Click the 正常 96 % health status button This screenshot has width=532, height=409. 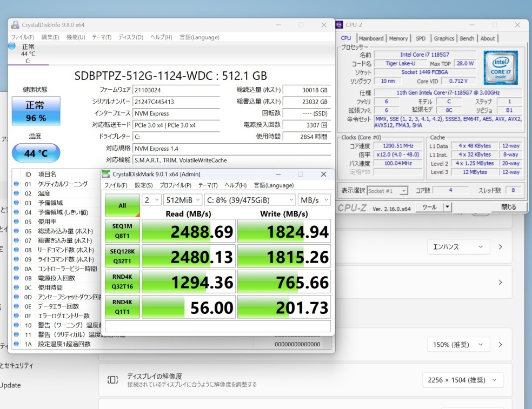[x=36, y=111]
